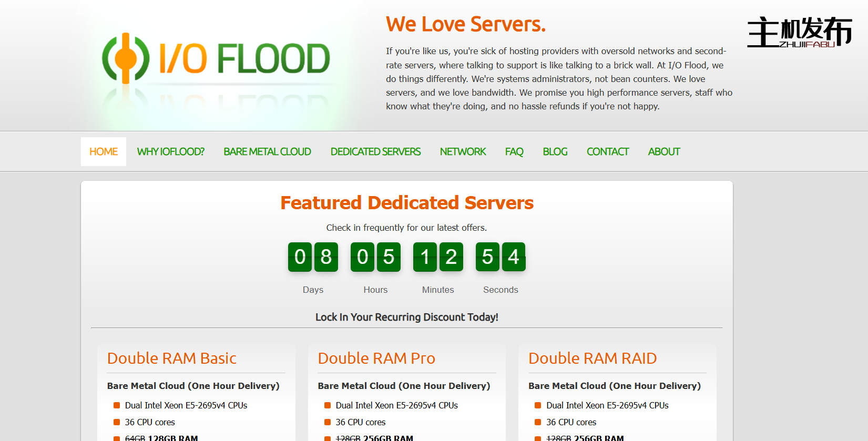Click the Double RAM Basic heading
The image size is (868, 441).
[x=172, y=358]
